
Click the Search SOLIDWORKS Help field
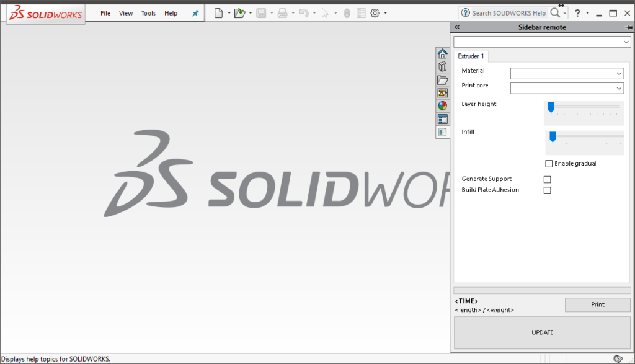point(509,13)
